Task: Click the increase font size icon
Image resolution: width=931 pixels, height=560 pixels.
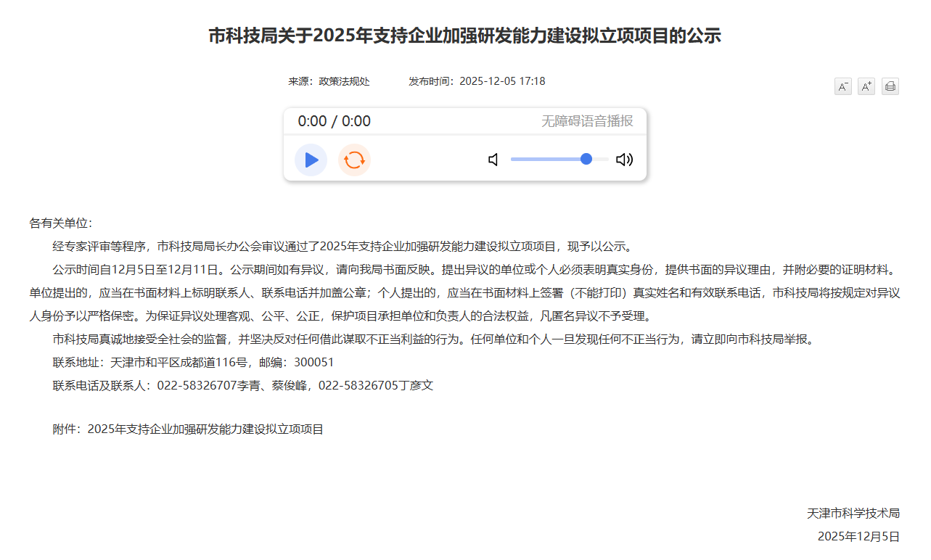Action: click(866, 86)
